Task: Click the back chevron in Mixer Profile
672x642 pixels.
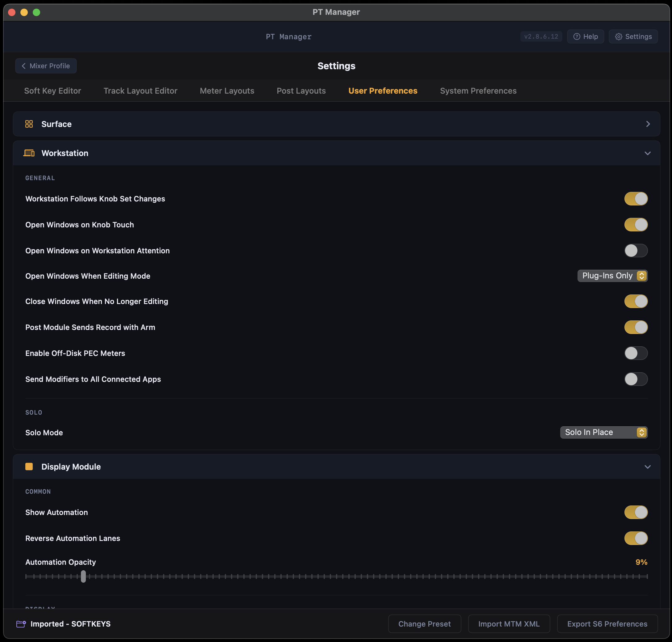Action: pos(23,66)
